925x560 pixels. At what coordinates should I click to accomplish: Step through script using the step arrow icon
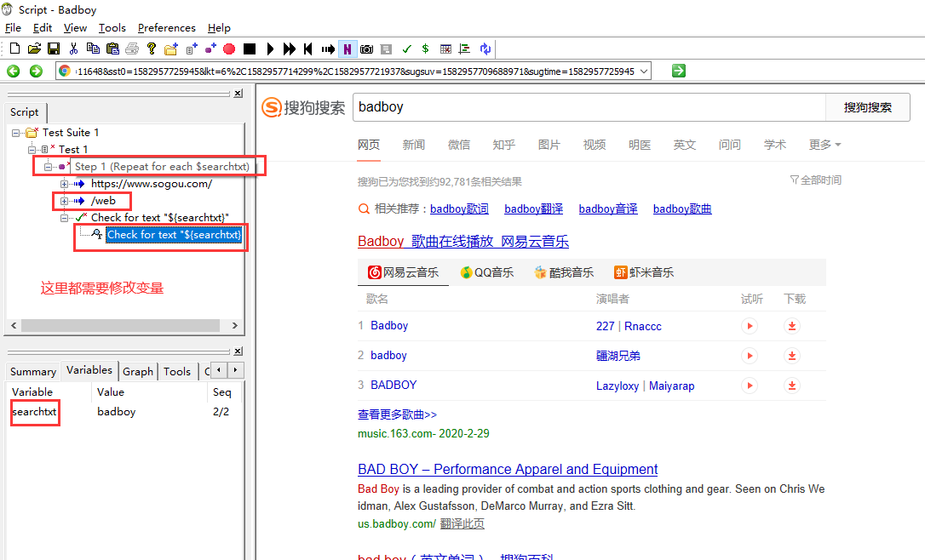coord(328,49)
